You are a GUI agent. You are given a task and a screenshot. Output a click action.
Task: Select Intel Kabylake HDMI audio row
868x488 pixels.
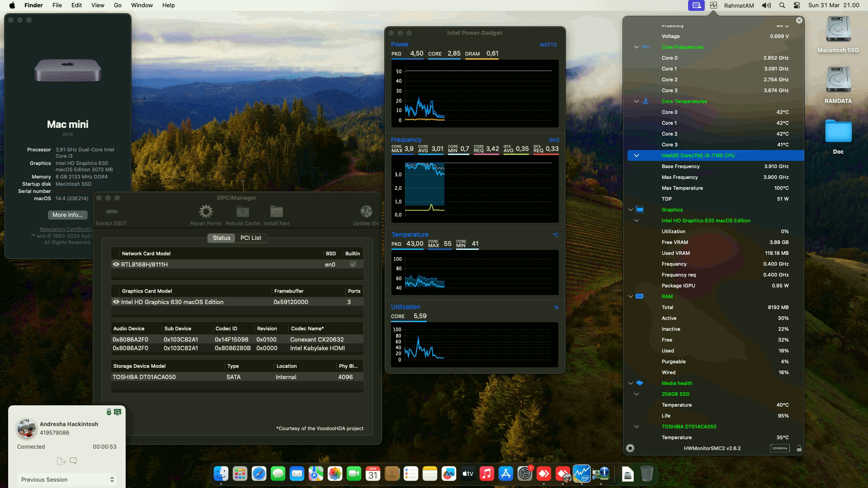point(237,348)
